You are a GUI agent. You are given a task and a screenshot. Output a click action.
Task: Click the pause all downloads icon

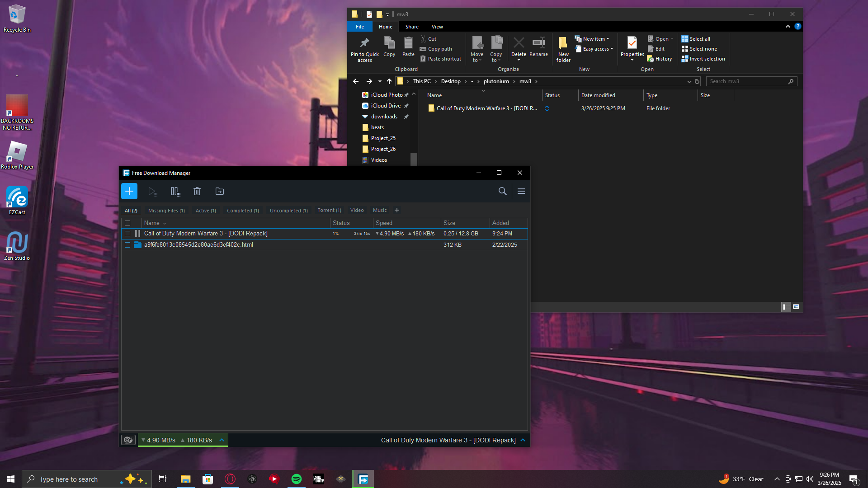(x=175, y=192)
